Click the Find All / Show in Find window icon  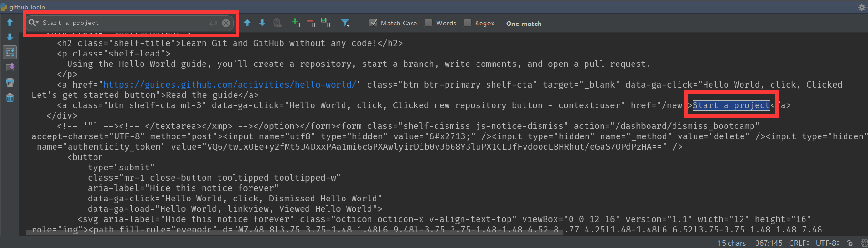(x=277, y=23)
